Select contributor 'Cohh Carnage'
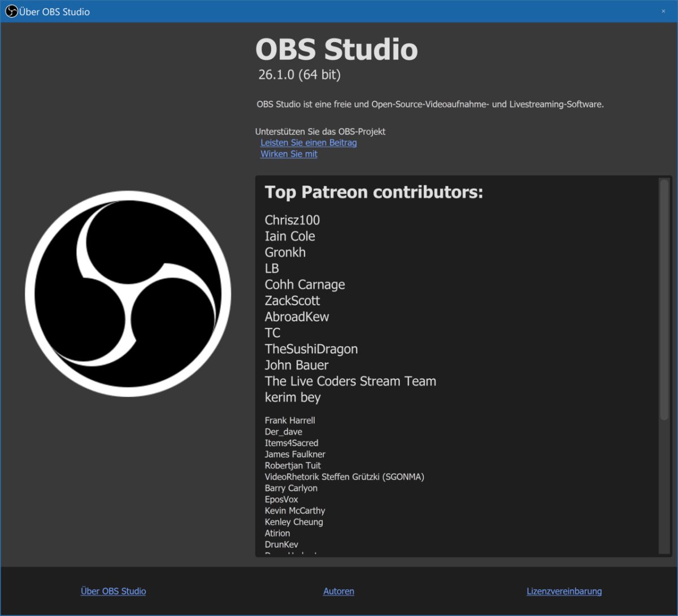Viewport: 678px width, 616px height. click(x=305, y=285)
